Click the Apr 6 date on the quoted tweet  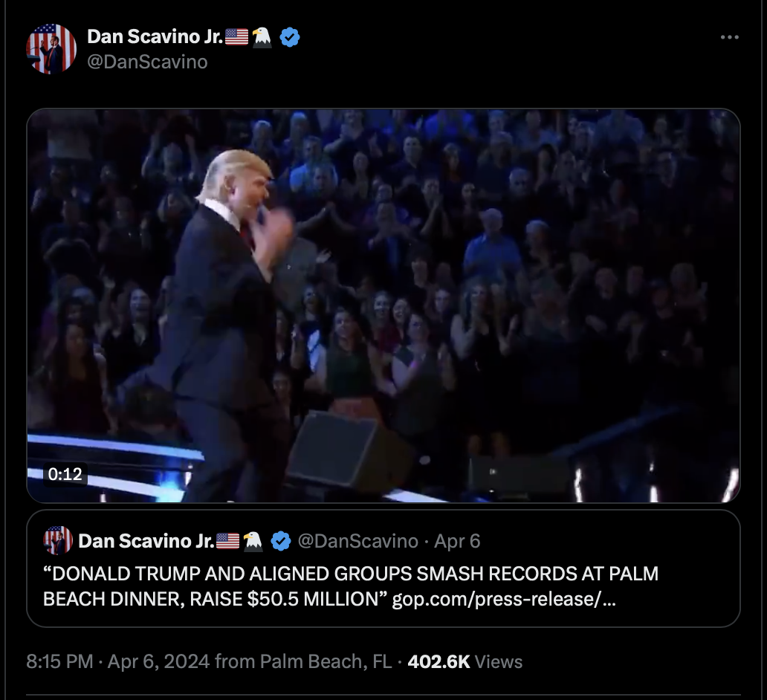(457, 541)
